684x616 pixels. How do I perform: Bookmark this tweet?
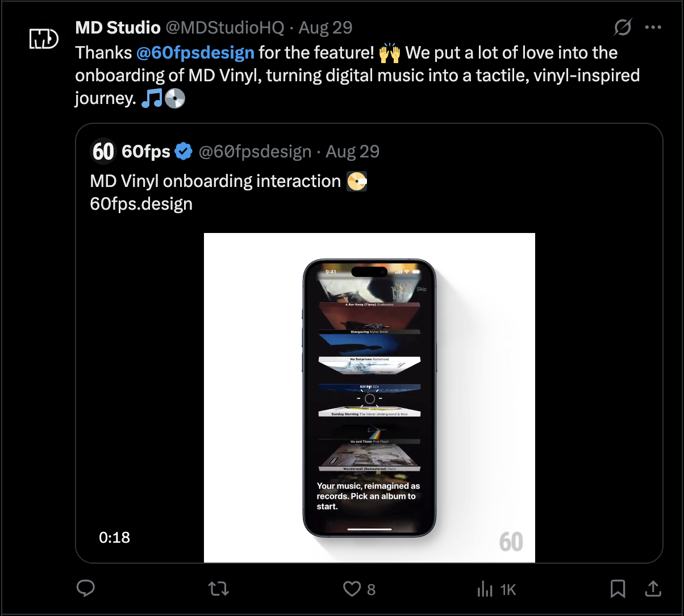pyautogui.click(x=618, y=589)
